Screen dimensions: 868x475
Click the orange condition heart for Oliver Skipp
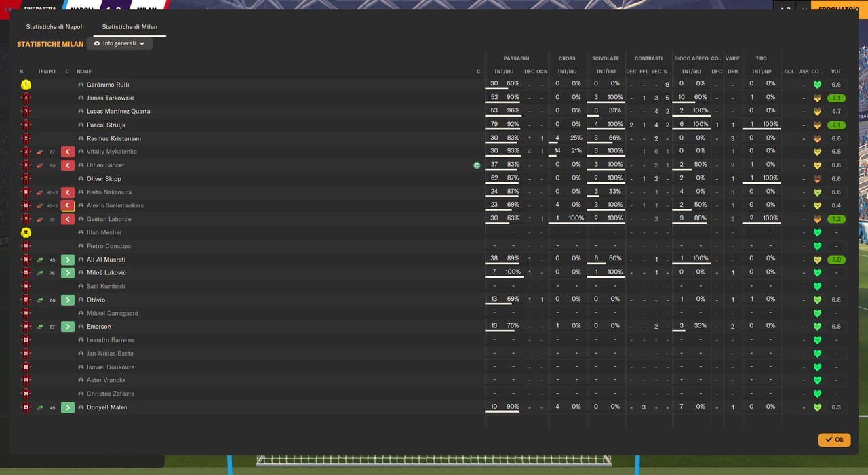coord(817,179)
